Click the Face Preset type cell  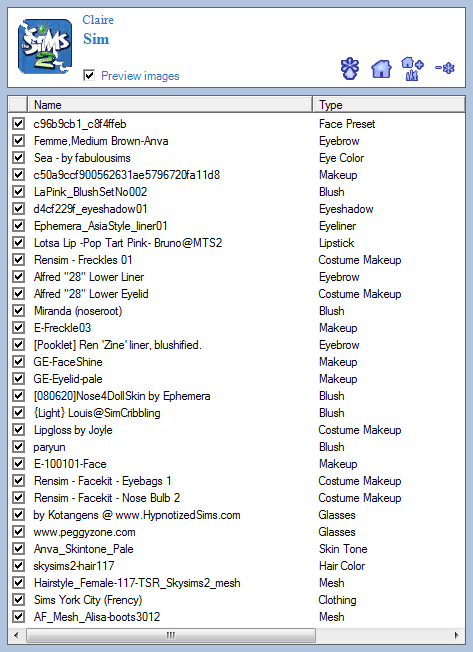[x=347, y=124]
